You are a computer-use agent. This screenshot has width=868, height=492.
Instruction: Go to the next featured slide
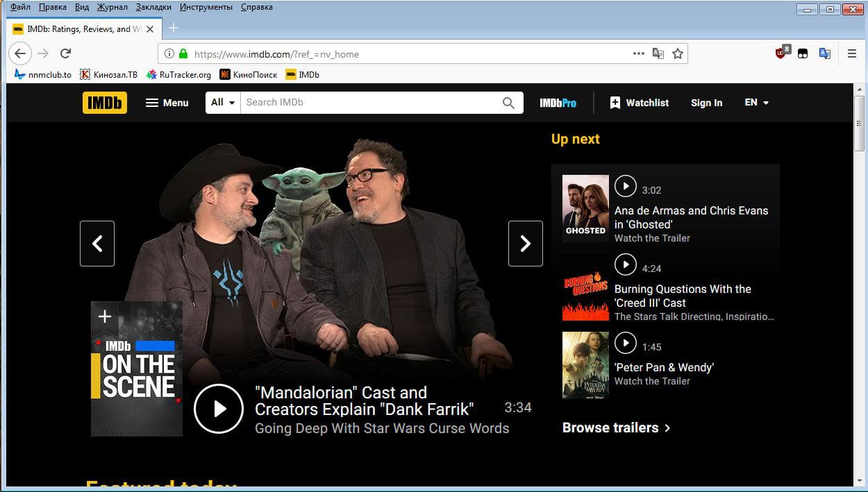tap(526, 244)
